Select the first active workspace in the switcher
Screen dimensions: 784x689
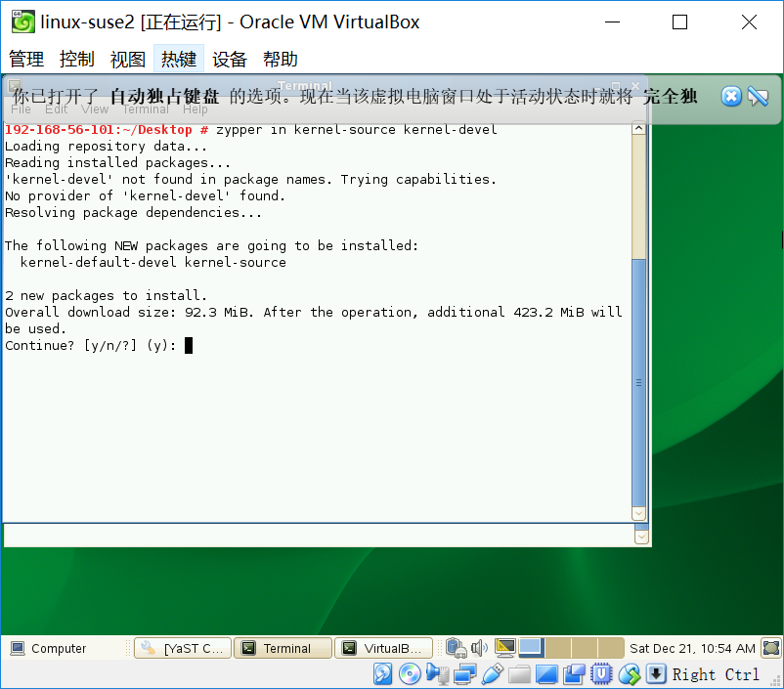(532, 648)
